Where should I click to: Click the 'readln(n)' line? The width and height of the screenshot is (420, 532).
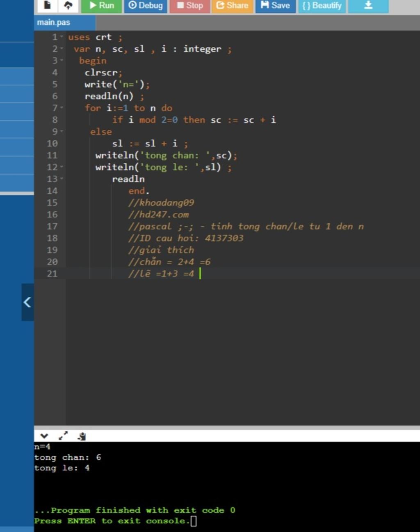pos(114,96)
